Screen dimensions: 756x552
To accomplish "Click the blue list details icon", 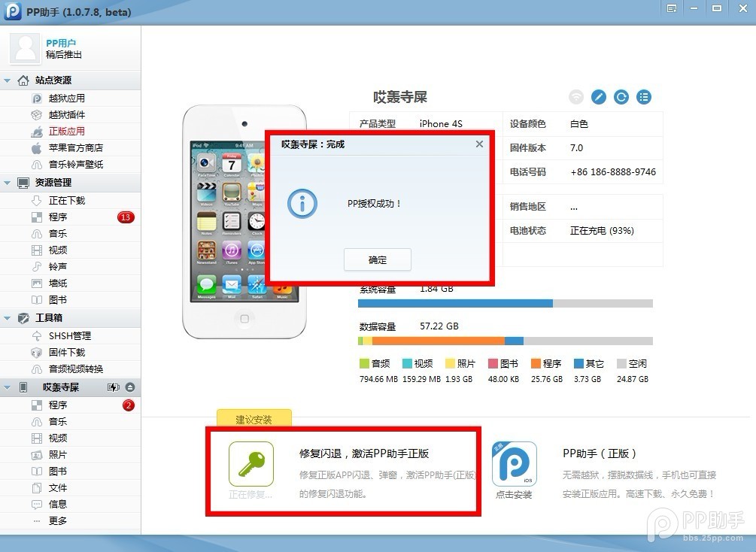I will (x=644, y=97).
